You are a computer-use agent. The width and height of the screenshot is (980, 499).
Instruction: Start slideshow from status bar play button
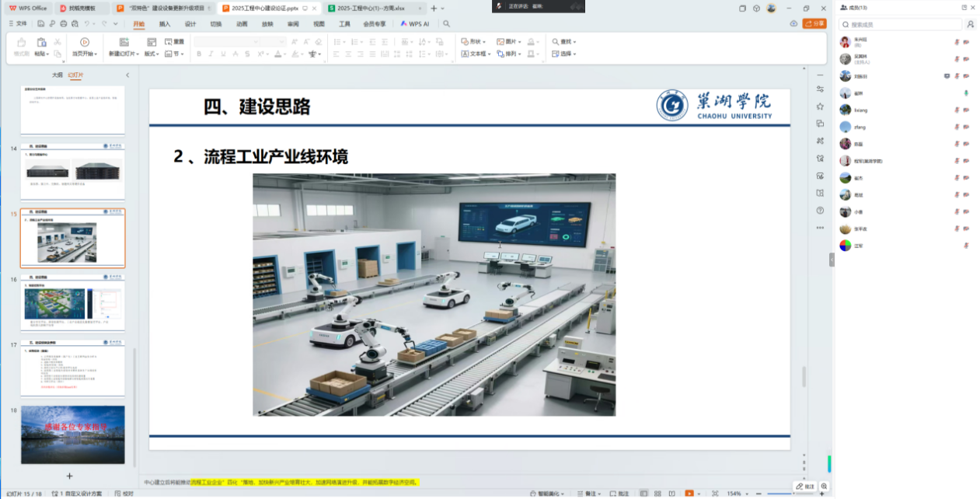point(690,494)
